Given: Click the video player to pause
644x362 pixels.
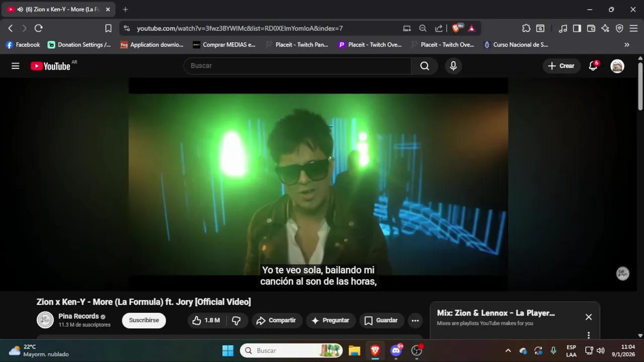Looking at the screenshot, I should click(x=318, y=184).
